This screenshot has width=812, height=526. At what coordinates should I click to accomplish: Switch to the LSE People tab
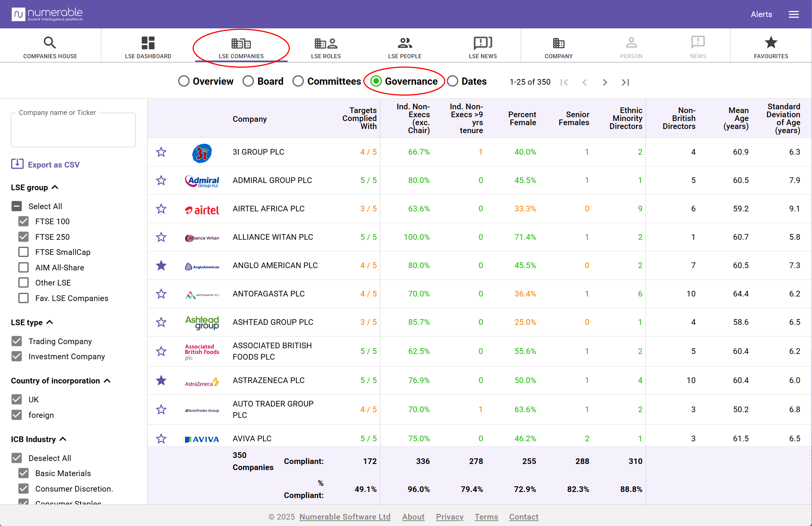point(404,47)
